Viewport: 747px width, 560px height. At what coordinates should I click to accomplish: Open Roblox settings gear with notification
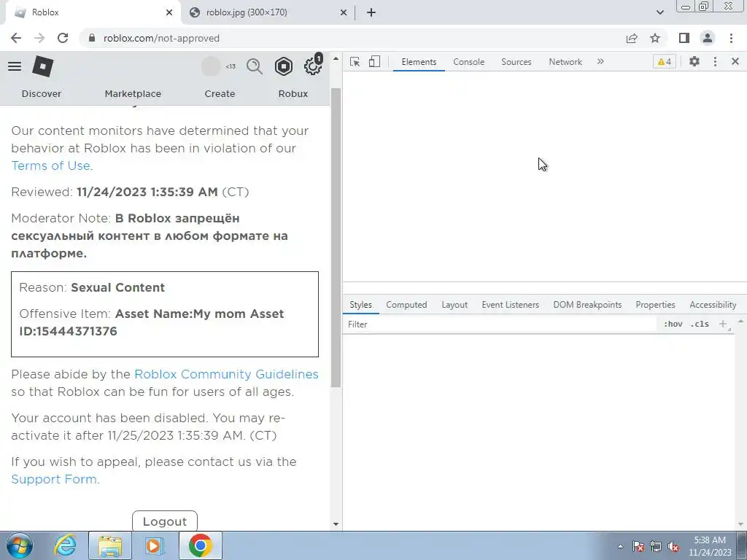point(313,65)
